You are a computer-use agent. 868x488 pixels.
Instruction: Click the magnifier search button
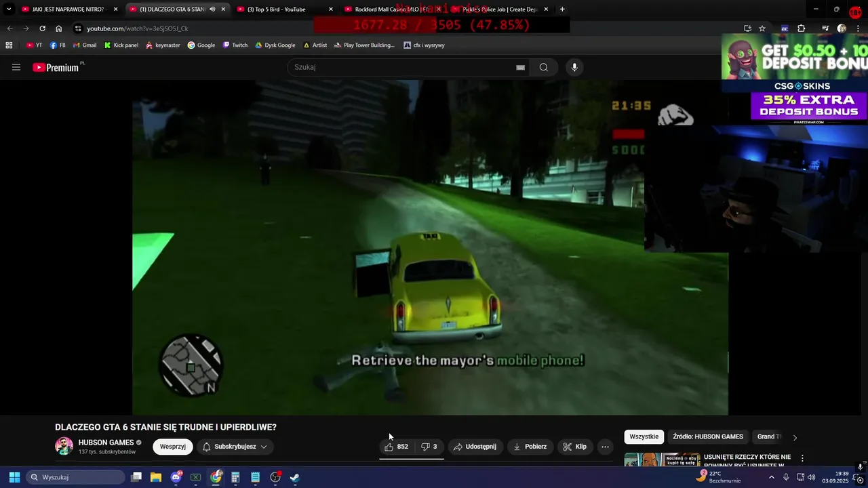[543, 67]
